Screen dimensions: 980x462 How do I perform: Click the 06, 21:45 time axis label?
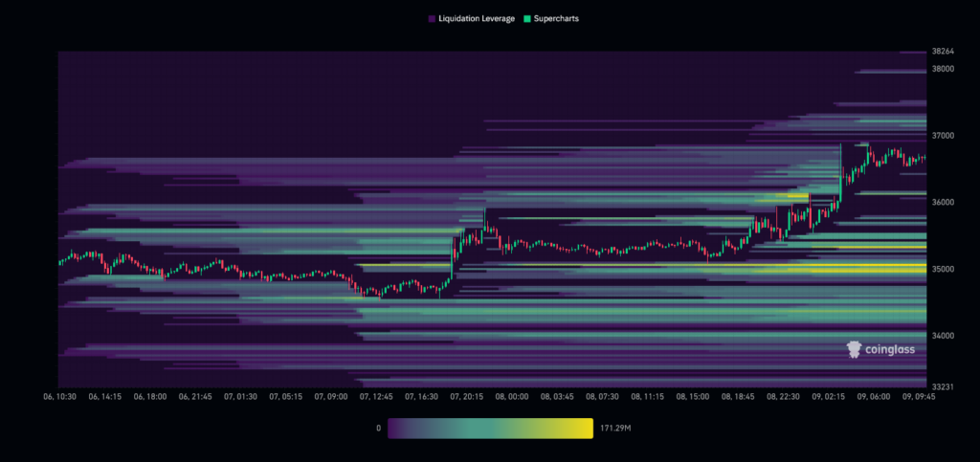(195, 396)
